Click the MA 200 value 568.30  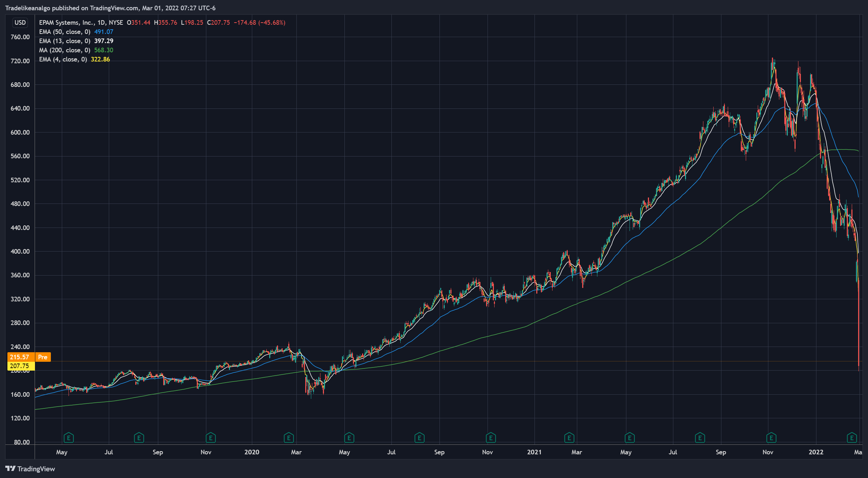click(x=104, y=50)
